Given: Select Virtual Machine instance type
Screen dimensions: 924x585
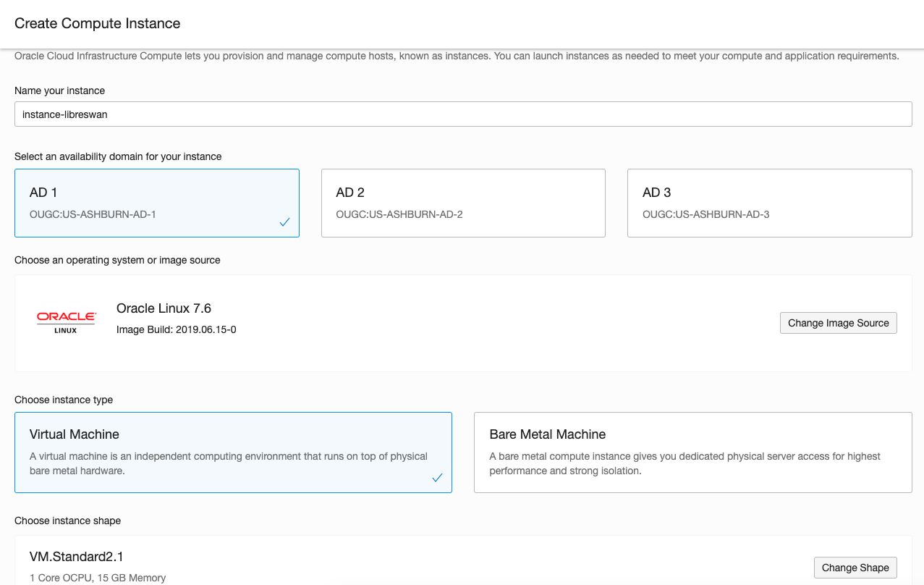Looking at the screenshot, I should pyautogui.click(x=233, y=453).
